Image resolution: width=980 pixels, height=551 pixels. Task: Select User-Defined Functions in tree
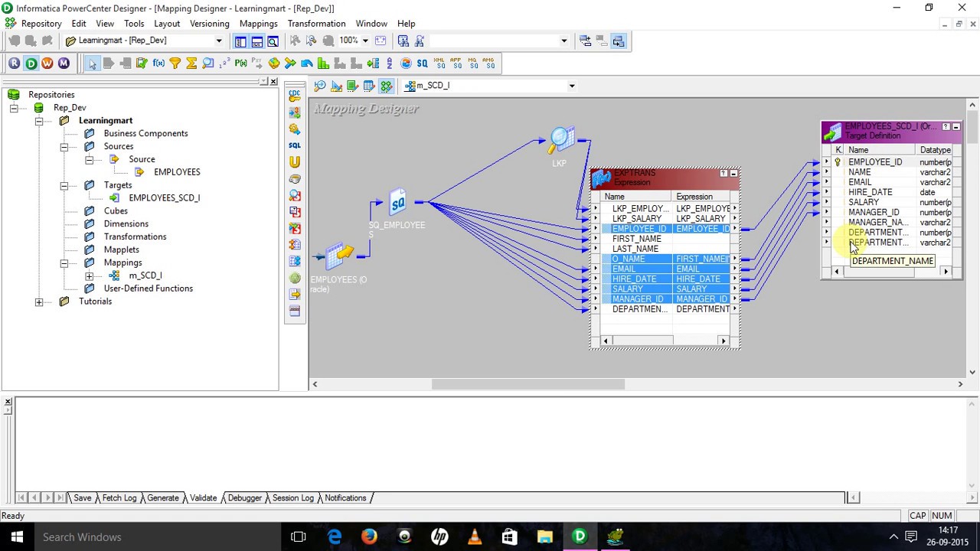148,289
